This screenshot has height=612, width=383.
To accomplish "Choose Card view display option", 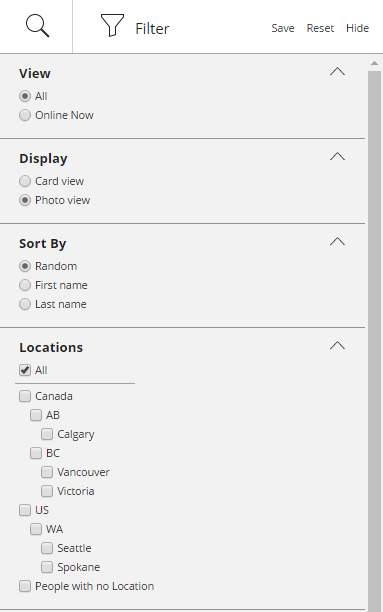I will (25, 181).
